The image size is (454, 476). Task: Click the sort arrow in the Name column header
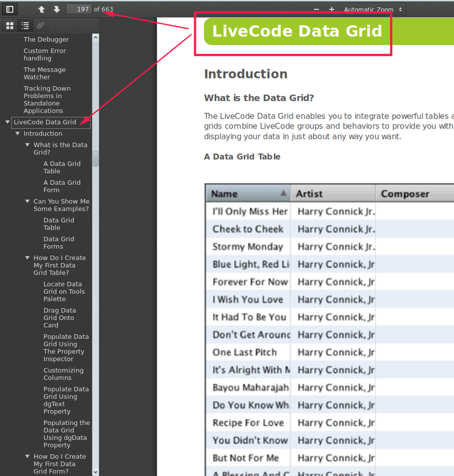point(283,193)
